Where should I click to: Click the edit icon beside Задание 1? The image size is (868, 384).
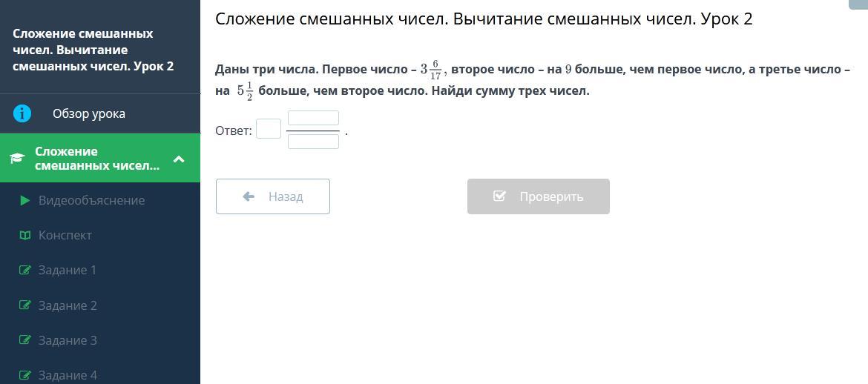click(x=24, y=270)
